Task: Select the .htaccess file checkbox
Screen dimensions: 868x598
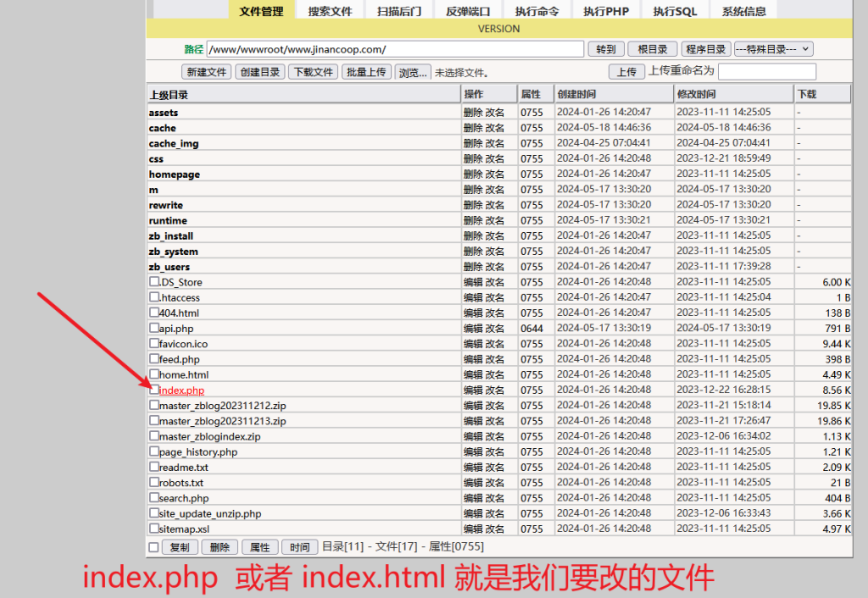Action: pos(154,297)
